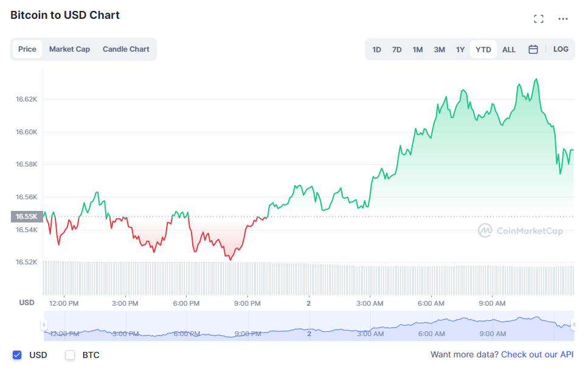Click the 16.55K price marker label
This screenshot has height=372, width=588.
[x=27, y=216]
